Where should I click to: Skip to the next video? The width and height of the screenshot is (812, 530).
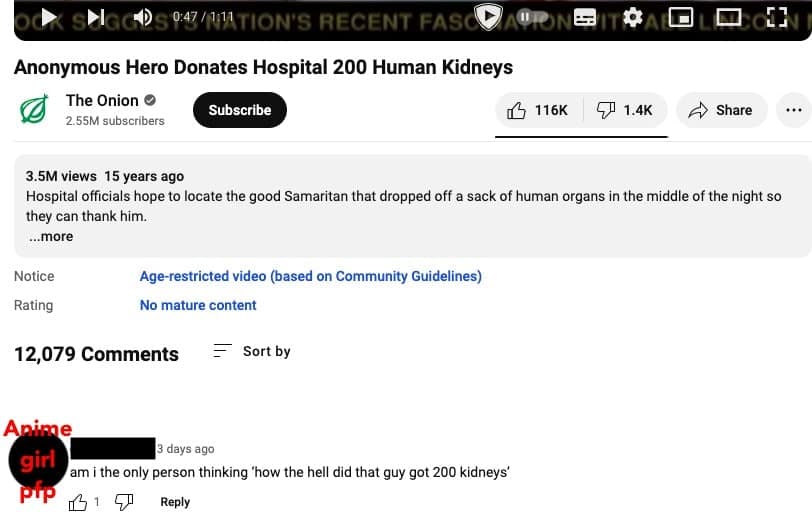pyautogui.click(x=96, y=17)
